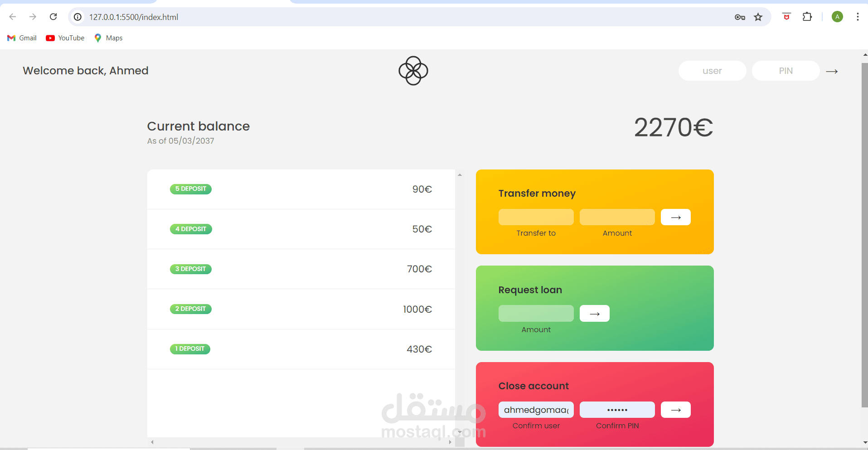Image resolution: width=868 pixels, height=450 pixels.
Task: Open saved passwords key icon
Action: [740, 17]
